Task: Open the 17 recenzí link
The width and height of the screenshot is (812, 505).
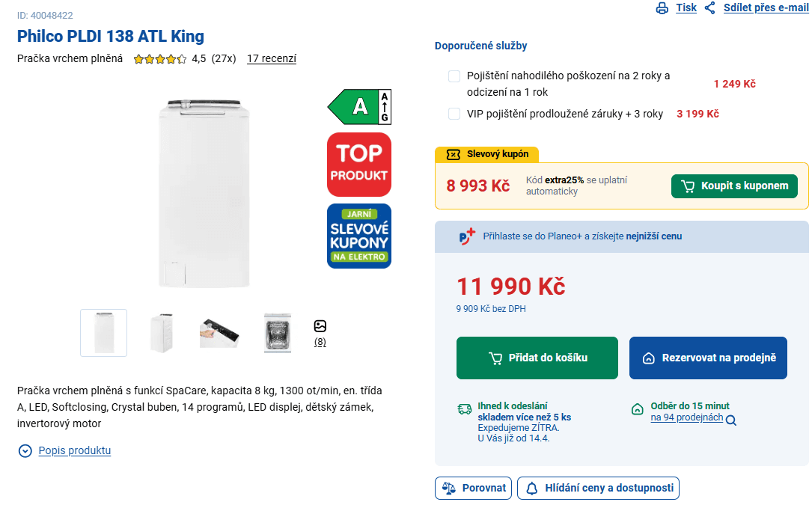Action: (x=272, y=58)
